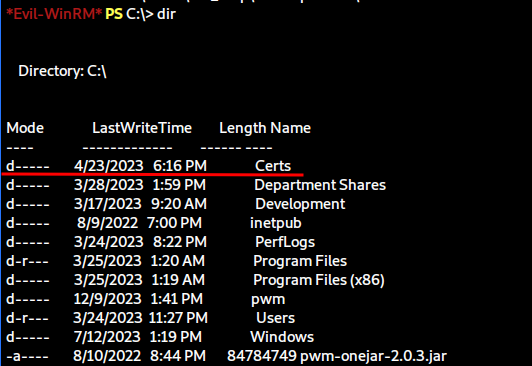
Task: Click the Length column header
Action: pyautogui.click(x=242, y=128)
